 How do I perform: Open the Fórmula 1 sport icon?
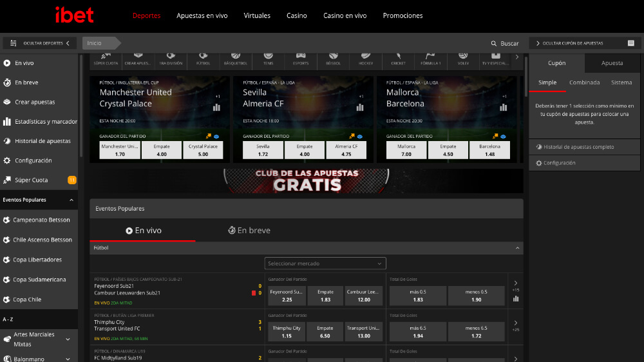click(x=430, y=59)
